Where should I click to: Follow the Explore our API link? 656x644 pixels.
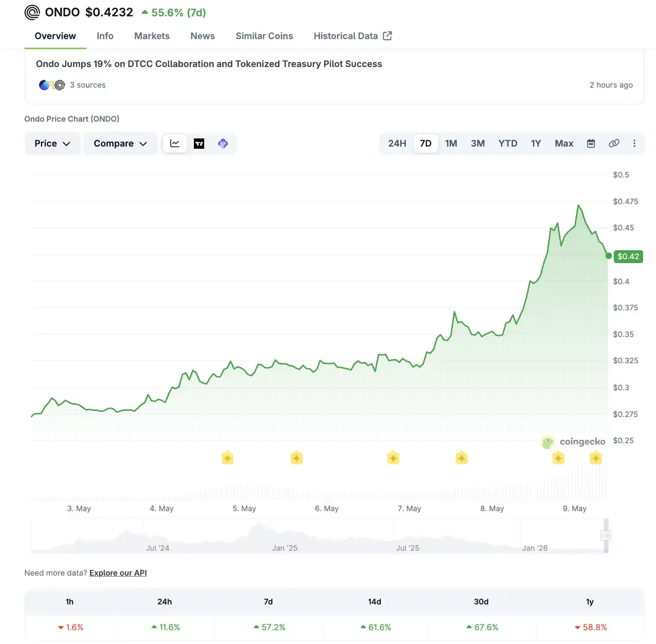point(118,573)
